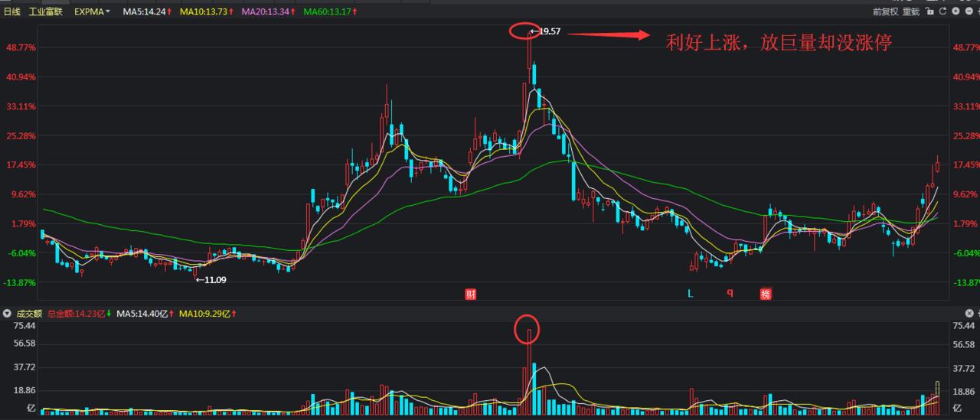
Task: Select the 日线 daily period tab
Action: 12,12
